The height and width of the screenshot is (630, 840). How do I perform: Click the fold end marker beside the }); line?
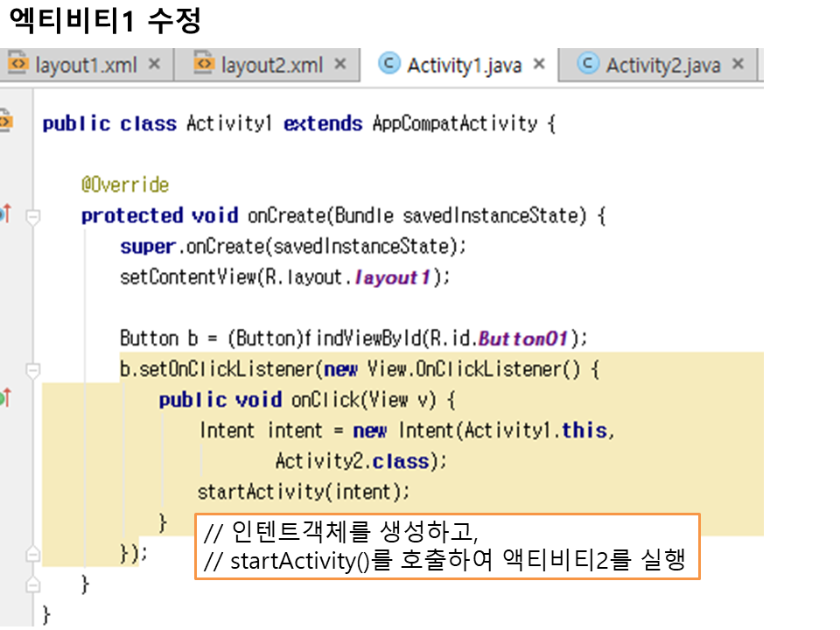pos(33,554)
